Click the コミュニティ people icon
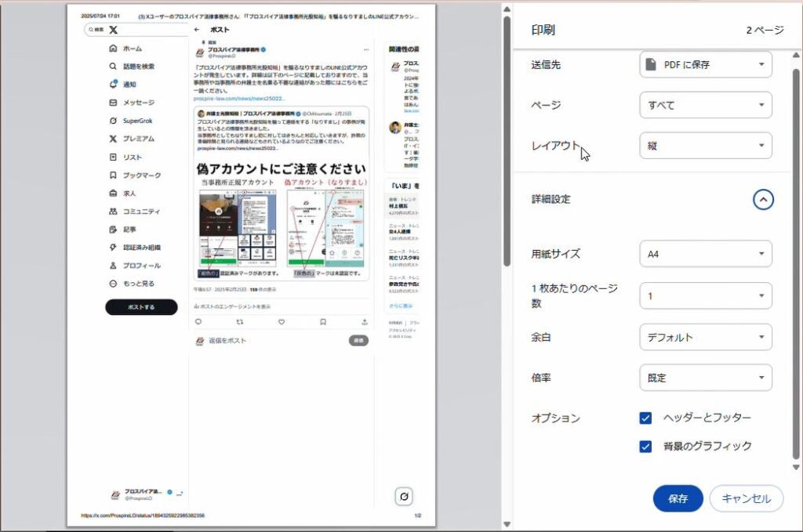The image size is (803, 532). tap(113, 212)
